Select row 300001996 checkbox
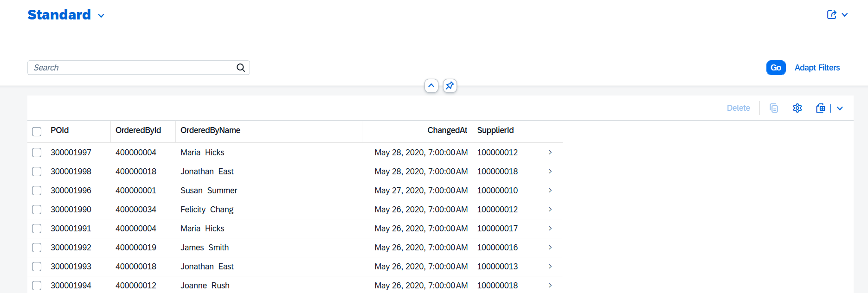This screenshot has width=868, height=293. [x=37, y=191]
